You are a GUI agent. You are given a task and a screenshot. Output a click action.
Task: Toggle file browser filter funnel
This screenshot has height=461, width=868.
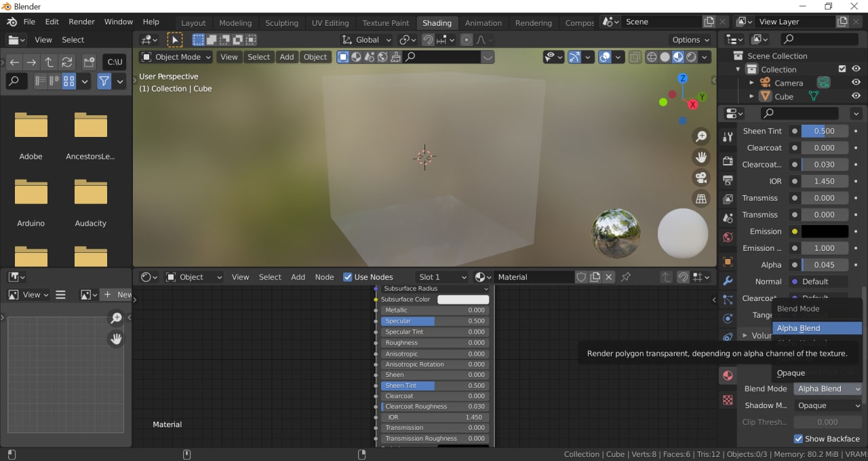[104, 81]
